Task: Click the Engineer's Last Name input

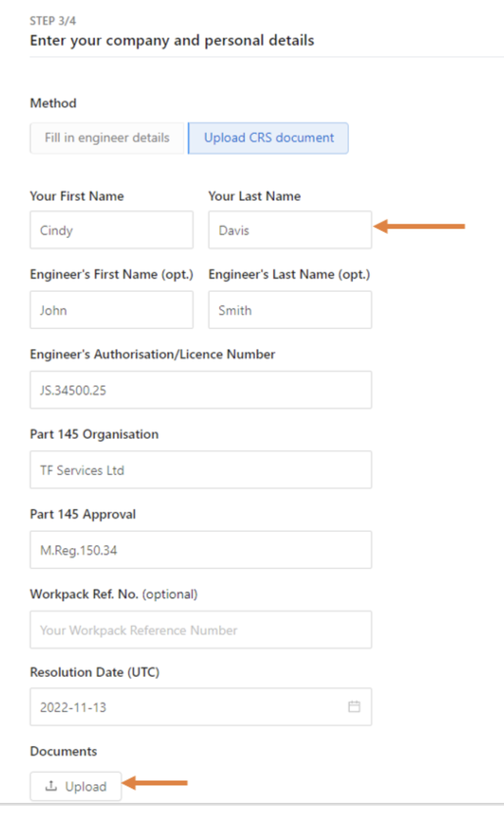Action: point(290,310)
